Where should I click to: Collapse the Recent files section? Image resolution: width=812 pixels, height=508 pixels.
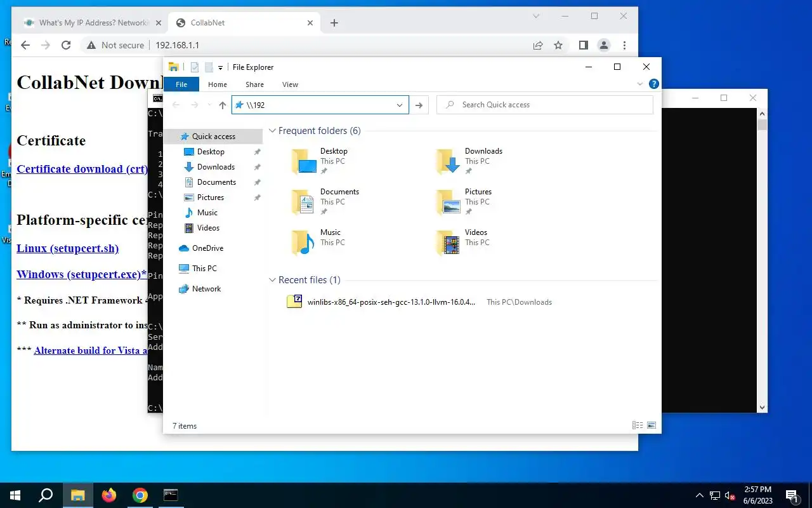pyautogui.click(x=272, y=280)
